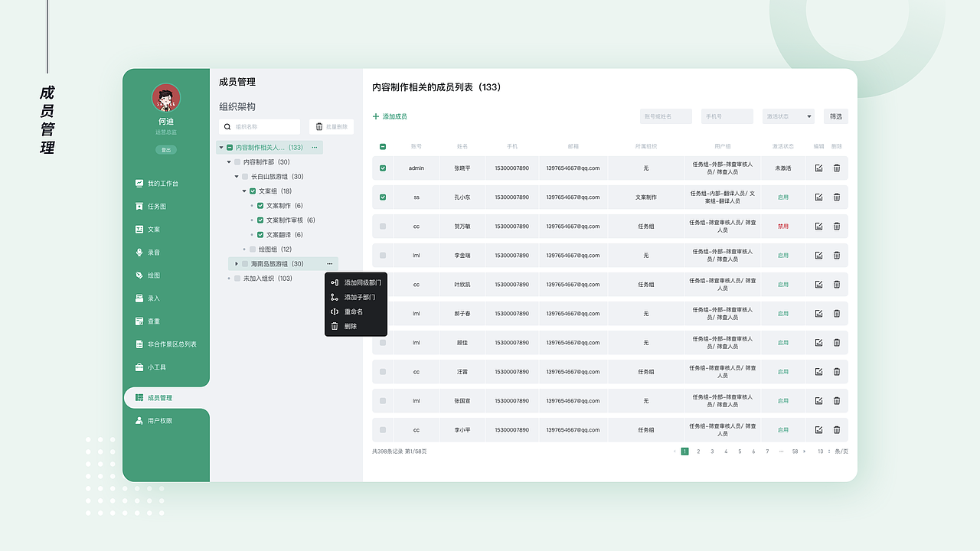Click the 账号或姓名 input field
Screen dimensions: 980x551
666,116
